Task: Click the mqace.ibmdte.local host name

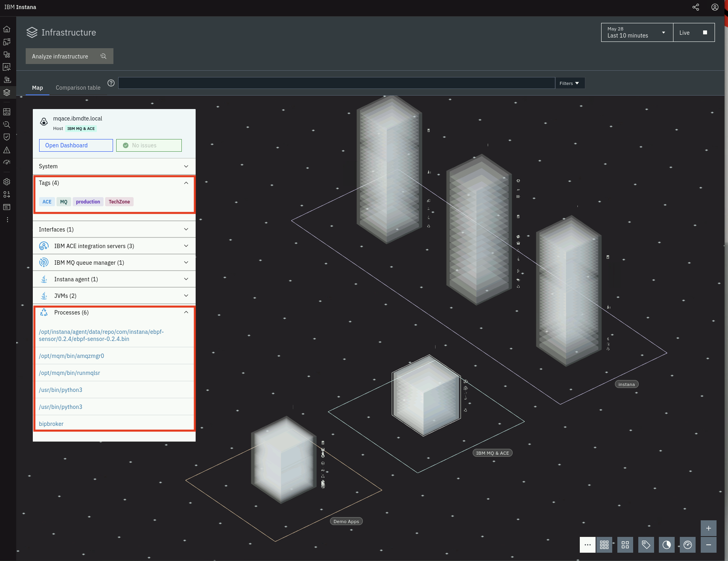Action: click(77, 119)
